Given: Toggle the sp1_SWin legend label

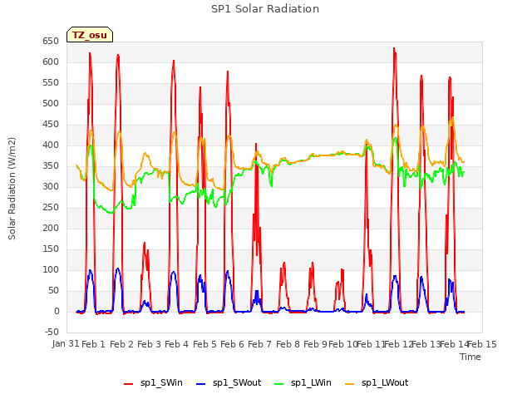Looking at the screenshot, I should [x=161, y=382].
